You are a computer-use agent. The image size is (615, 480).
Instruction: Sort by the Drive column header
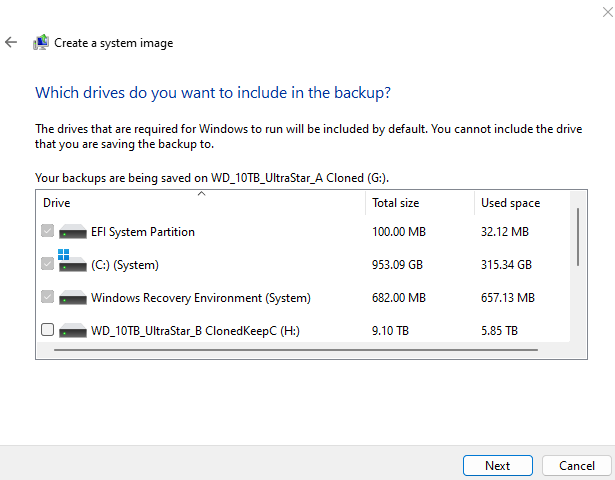coord(201,203)
